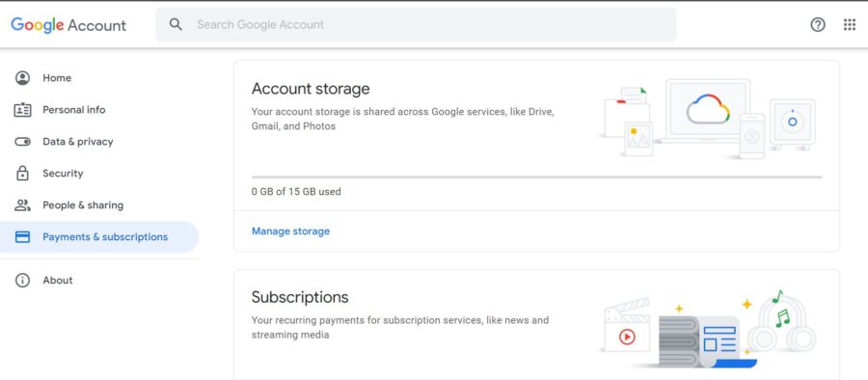Click the Subscriptions heading
Image resolution: width=868 pixels, height=380 pixels.
click(x=300, y=297)
